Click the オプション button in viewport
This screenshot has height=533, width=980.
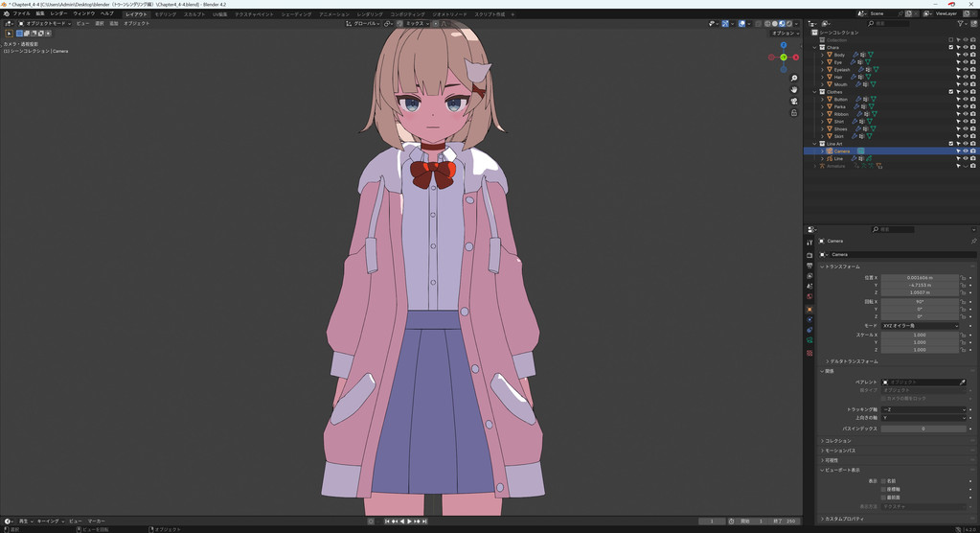[x=785, y=33]
